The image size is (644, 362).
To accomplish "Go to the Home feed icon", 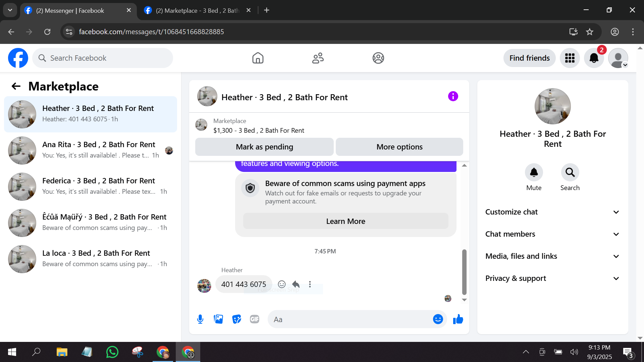I will pos(258,58).
